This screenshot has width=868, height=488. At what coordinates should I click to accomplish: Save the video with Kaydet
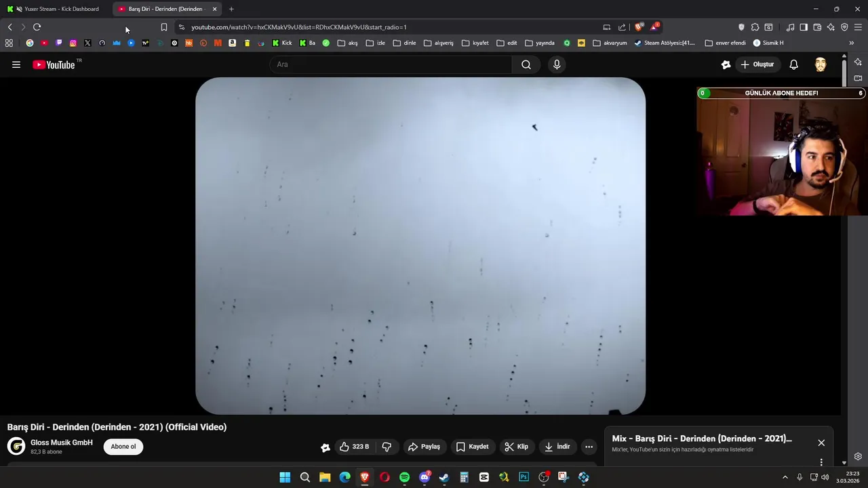click(x=472, y=447)
